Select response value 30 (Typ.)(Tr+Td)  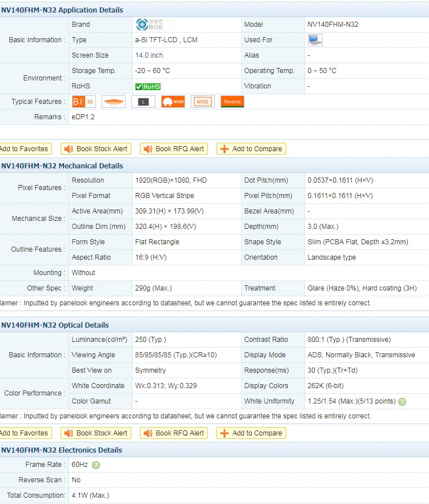pos(332,370)
